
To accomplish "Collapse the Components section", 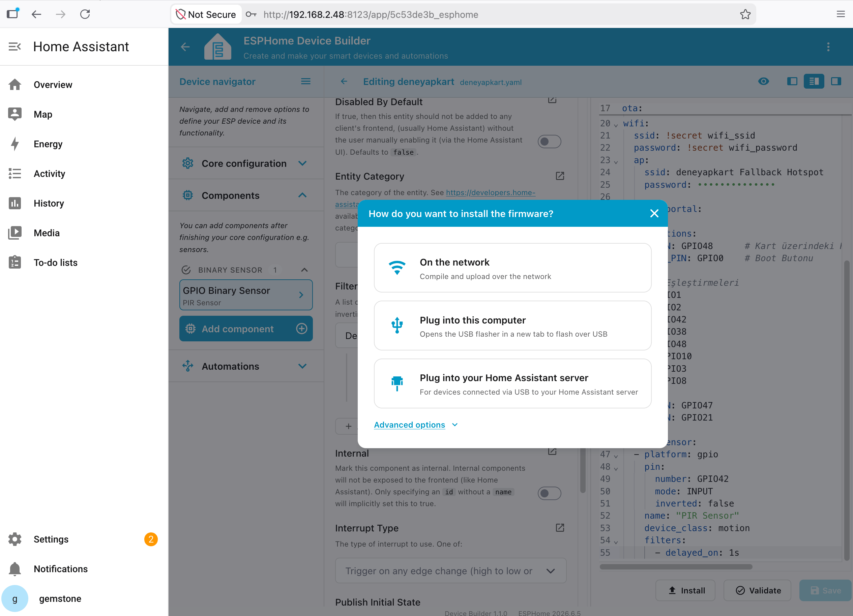I will 246,195.
